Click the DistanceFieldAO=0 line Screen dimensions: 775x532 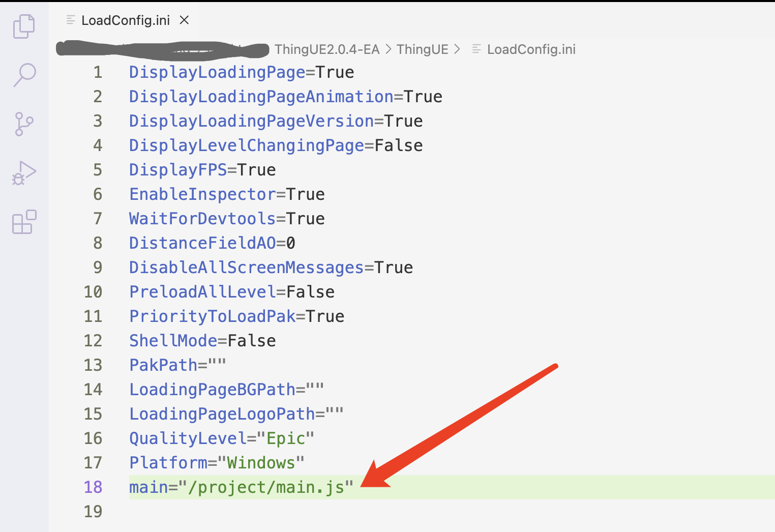212,243
